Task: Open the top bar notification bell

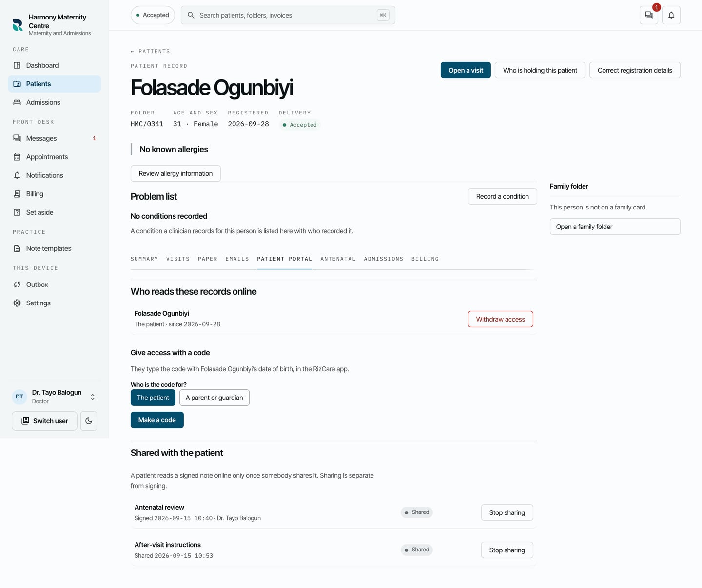Action: 671,15
